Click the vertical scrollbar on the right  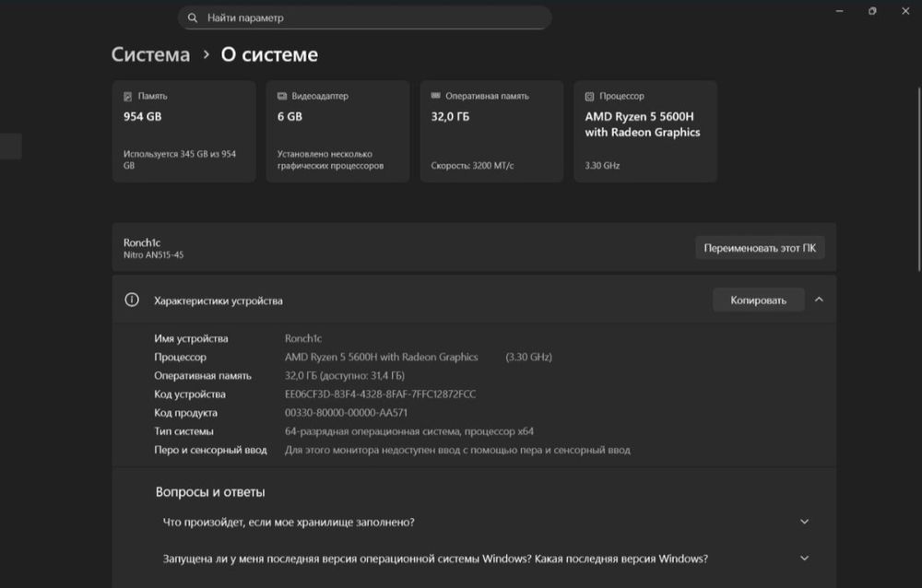919,180
